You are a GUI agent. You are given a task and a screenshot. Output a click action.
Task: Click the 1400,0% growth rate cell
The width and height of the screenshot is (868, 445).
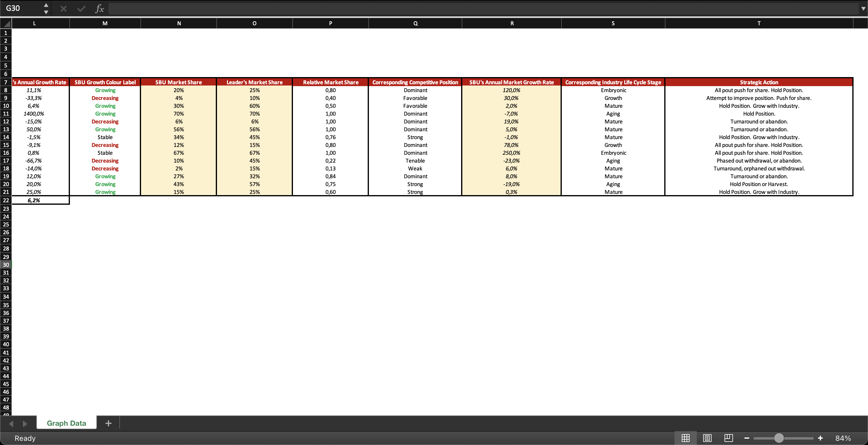(x=40, y=114)
